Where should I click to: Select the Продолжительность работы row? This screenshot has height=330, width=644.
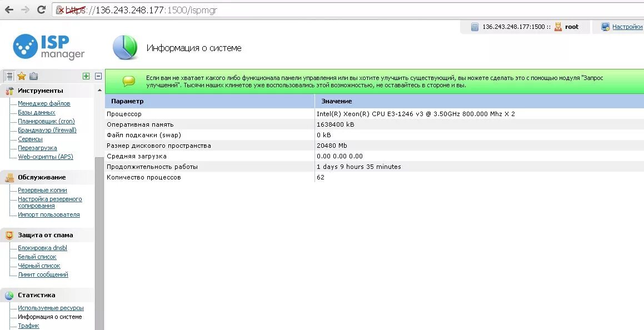coord(375,167)
